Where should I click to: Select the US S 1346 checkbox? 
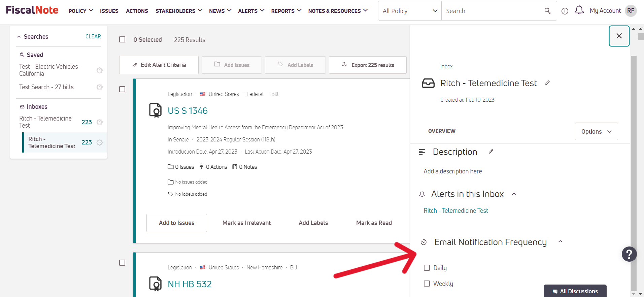122,89
